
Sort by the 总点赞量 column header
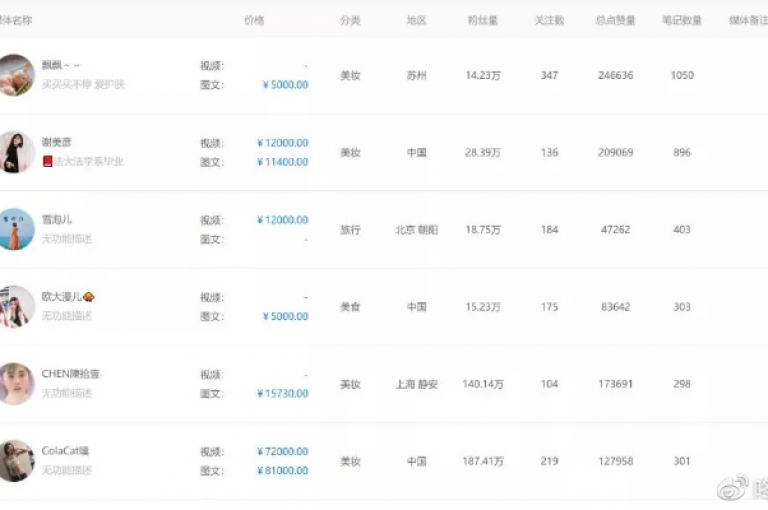[615, 21]
